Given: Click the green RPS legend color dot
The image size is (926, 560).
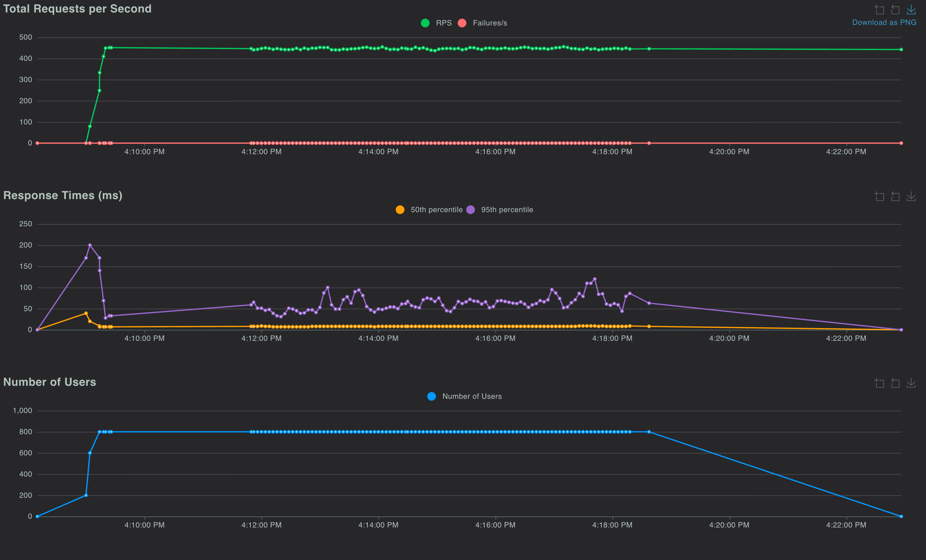Looking at the screenshot, I should click(425, 23).
